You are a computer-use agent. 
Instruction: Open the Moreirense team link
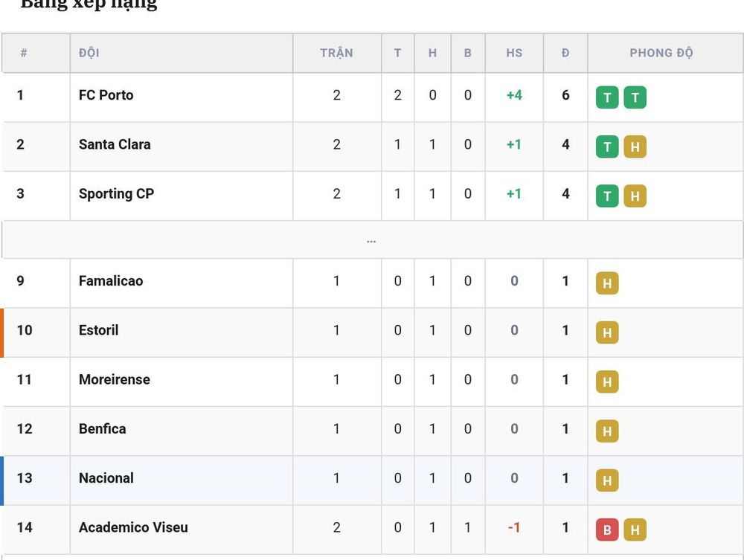click(115, 379)
